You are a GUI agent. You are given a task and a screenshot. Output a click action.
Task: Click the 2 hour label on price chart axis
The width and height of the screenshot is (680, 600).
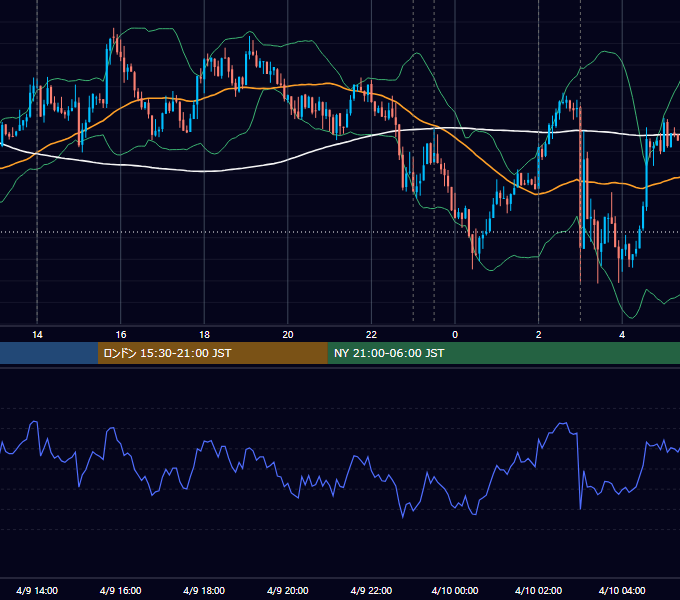pos(539,335)
